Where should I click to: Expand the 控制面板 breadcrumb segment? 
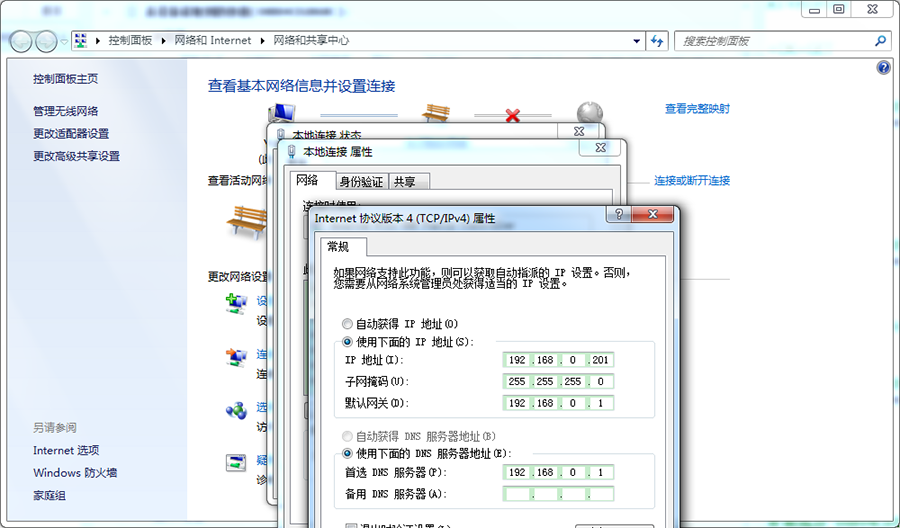click(165, 41)
